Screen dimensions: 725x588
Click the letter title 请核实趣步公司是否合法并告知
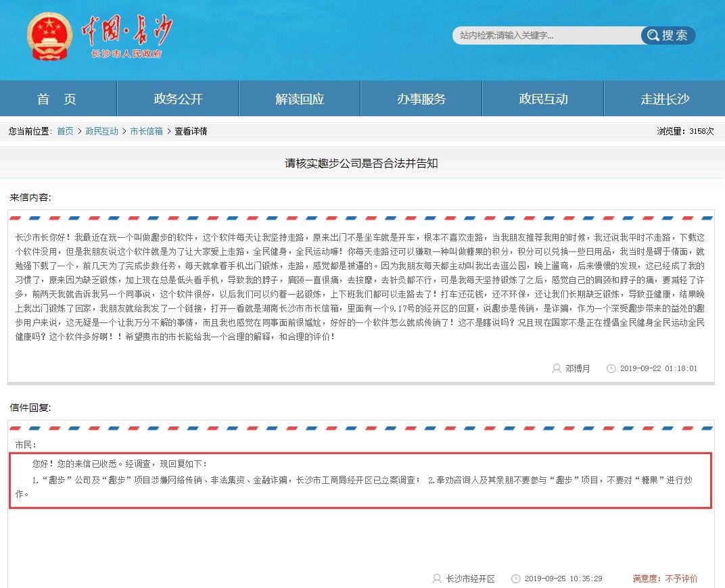pos(361,163)
